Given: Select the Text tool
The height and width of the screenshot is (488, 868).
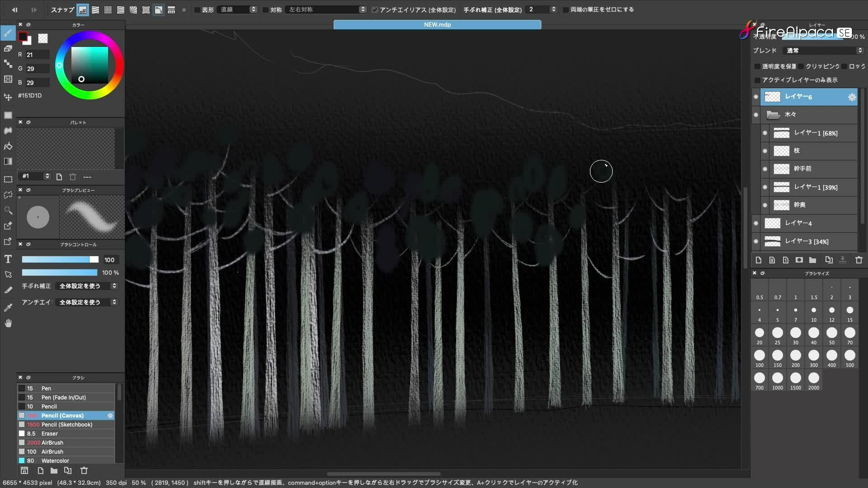Looking at the screenshot, I should [x=8, y=259].
